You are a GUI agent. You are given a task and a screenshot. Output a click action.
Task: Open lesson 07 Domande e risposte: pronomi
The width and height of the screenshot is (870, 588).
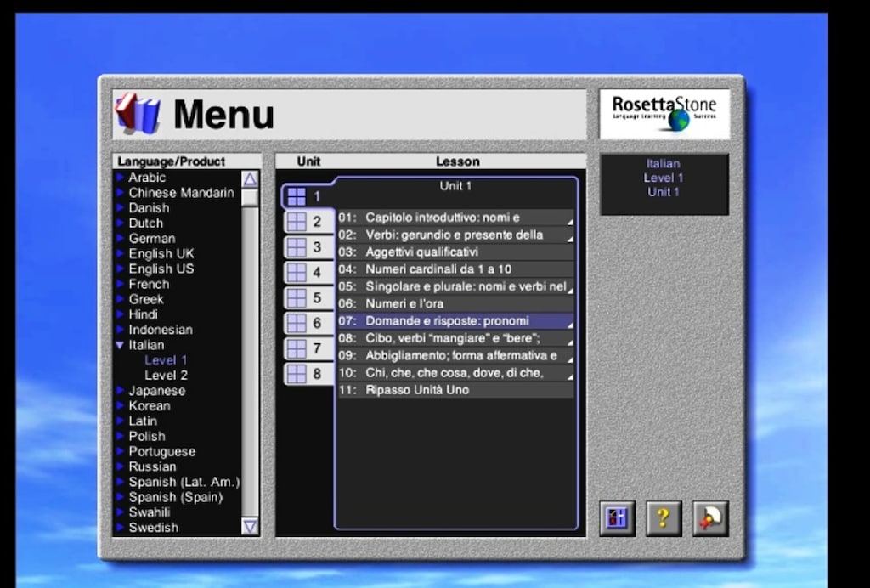coord(455,320)
